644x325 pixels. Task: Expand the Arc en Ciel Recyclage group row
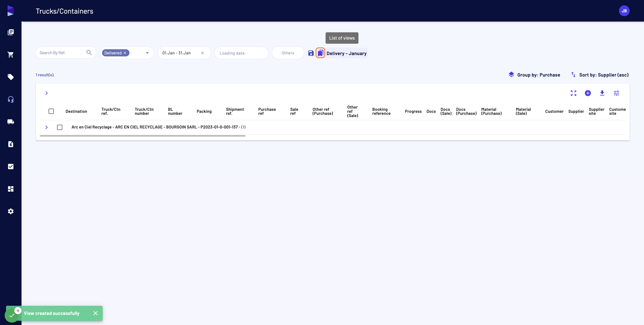coord(47,127)
